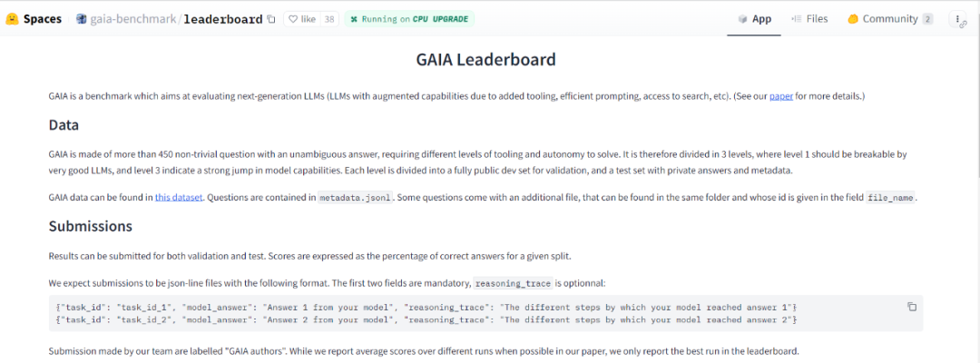Switch to the Files tab
Image resolution: width=980 pixels, height=363 pixels.
click(809, 19)
